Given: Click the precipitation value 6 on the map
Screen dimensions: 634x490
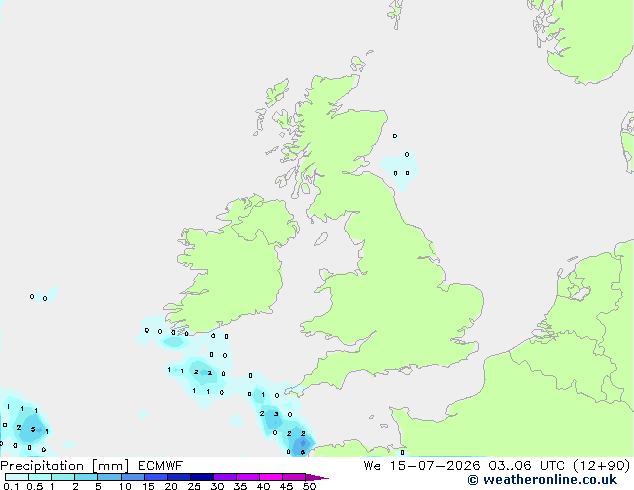Looking at the screenshot, I should click(303, 452).
